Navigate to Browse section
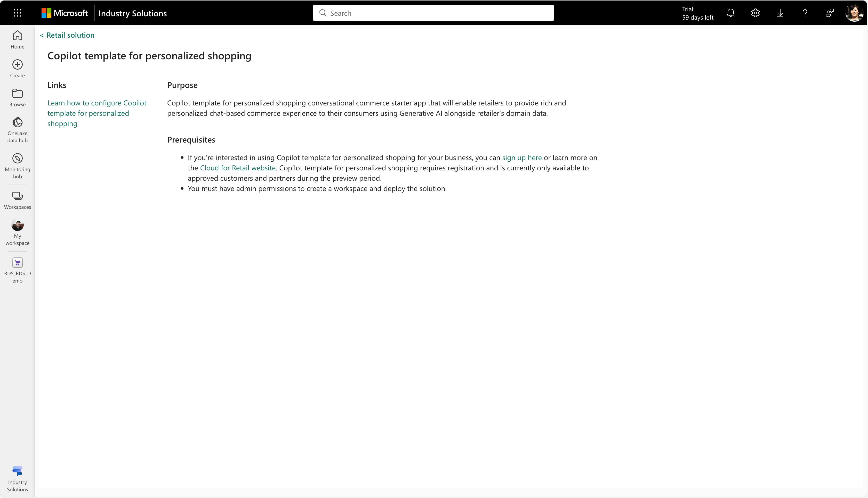Viewport: 868px width, 498px height. tap(18, 97)
